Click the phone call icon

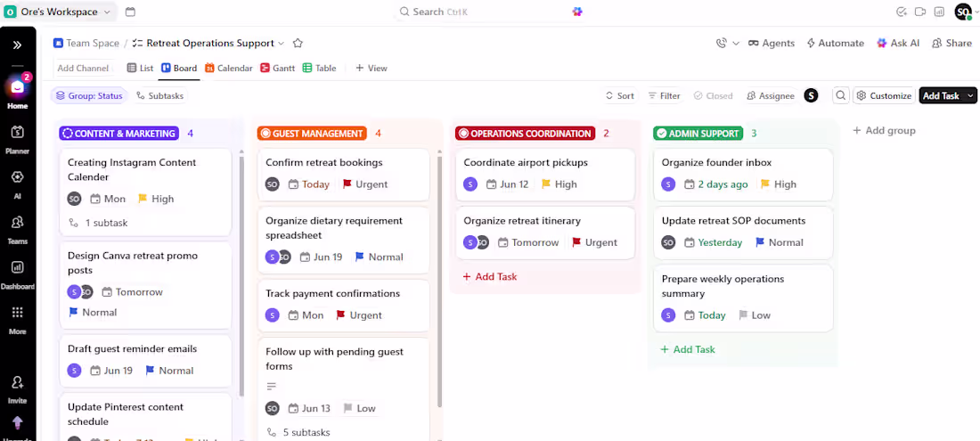tap(722, 43)
